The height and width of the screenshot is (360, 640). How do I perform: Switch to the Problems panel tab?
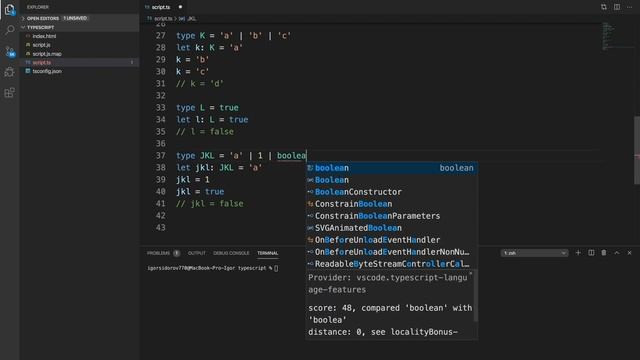pos(158,253)
